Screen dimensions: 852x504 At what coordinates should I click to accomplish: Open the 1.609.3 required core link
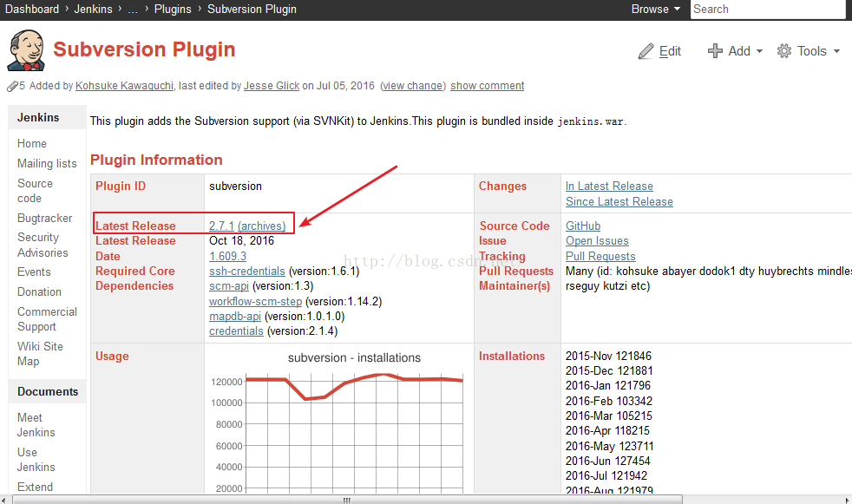(227, 257)
